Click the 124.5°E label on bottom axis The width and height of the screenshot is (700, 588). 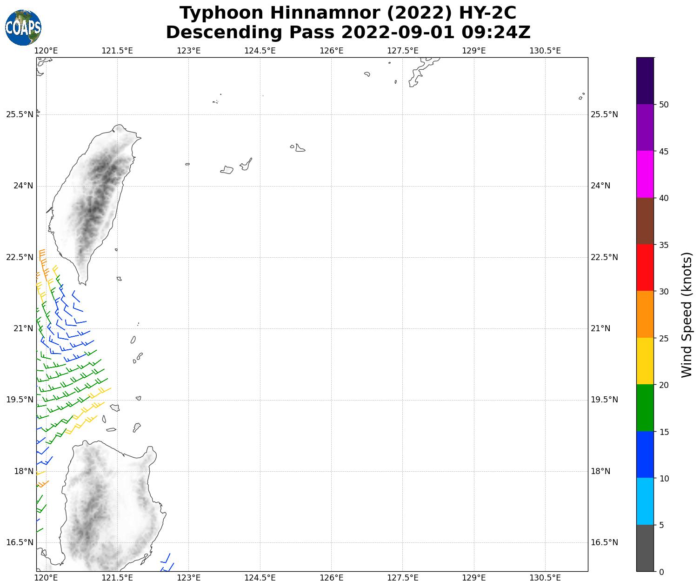coord(260,578)
